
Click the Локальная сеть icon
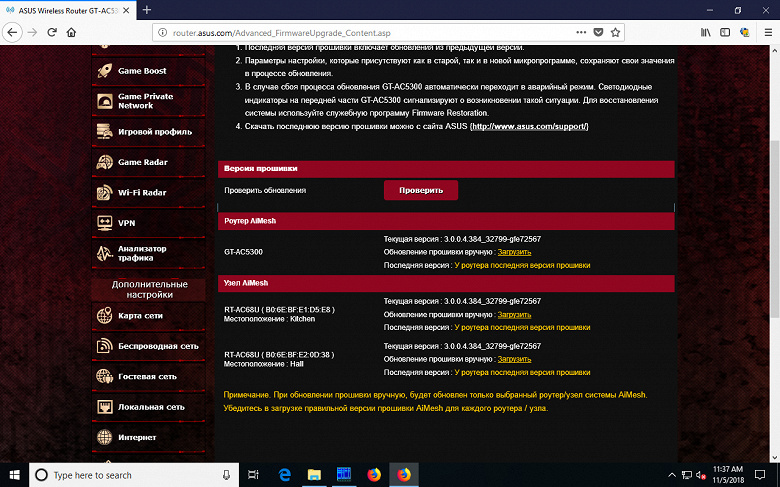[104, 407]
